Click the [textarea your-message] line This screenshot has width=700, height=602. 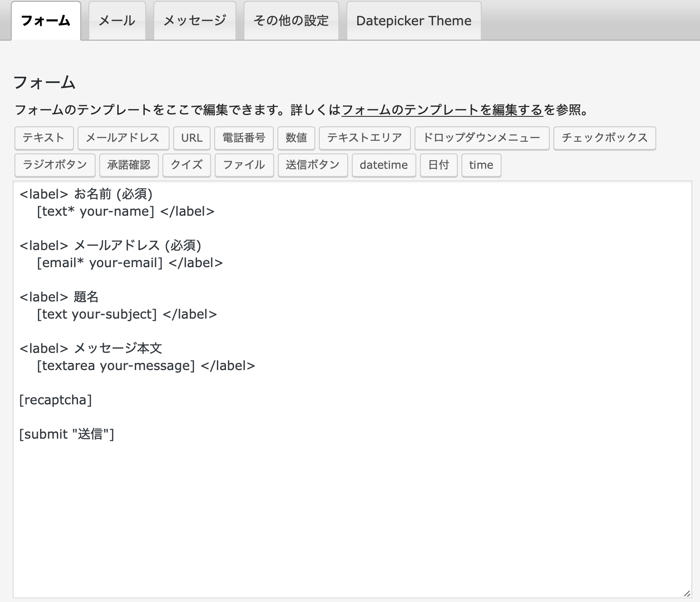point(146,366)
